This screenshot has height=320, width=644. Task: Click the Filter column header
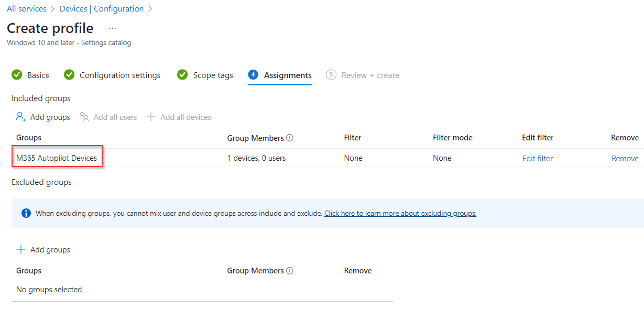tap(353, 138)
